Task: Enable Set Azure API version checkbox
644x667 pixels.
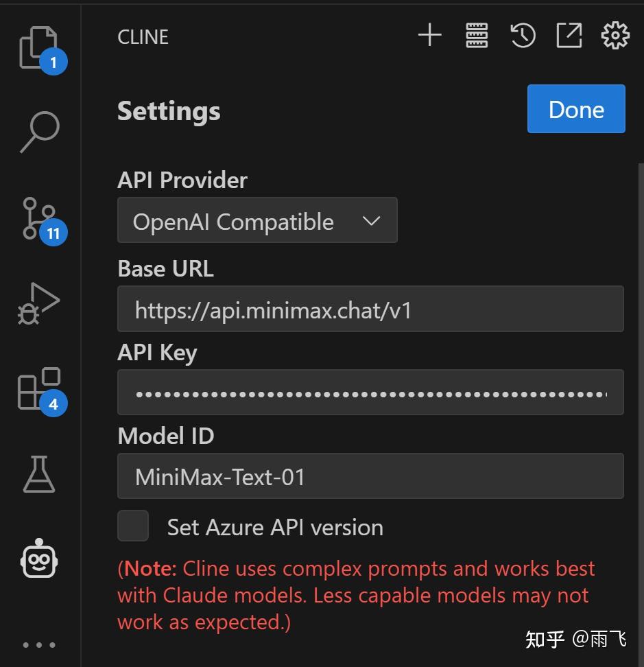Action: pos(133,526)
